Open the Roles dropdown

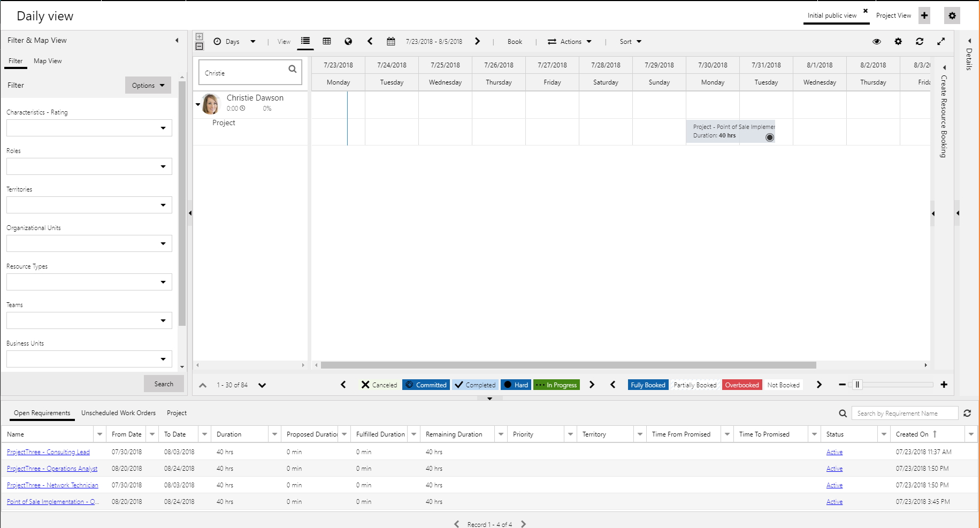(x=89, y=166)
